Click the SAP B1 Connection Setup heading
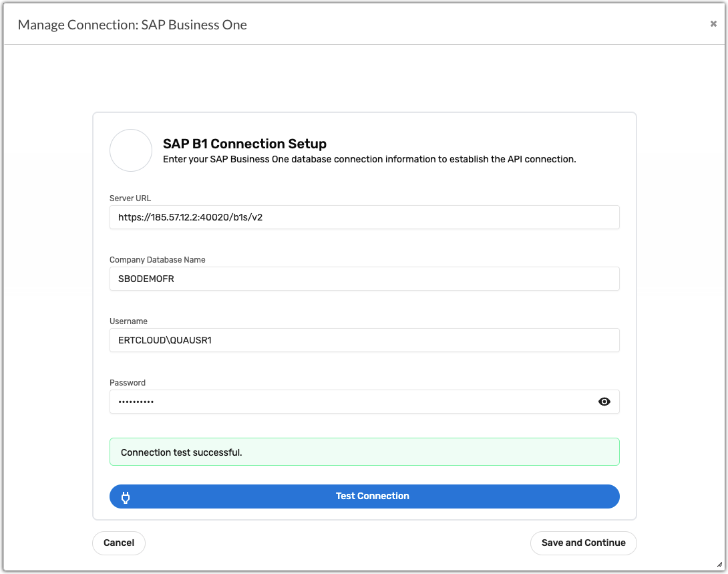The width and height of the screenshot is (728, 574). point(244,144)
